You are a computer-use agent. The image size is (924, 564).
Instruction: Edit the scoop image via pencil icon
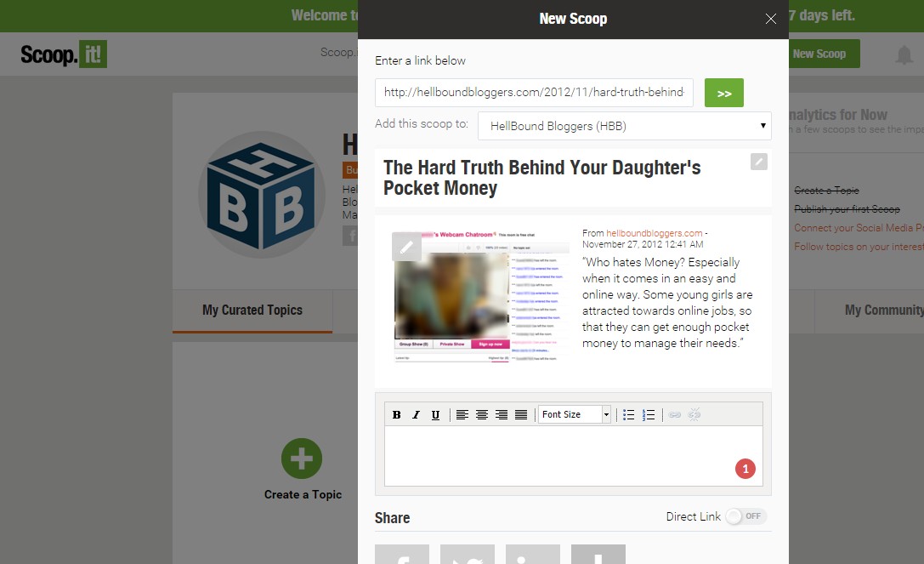pyautogui.click(x=406, y=247)
